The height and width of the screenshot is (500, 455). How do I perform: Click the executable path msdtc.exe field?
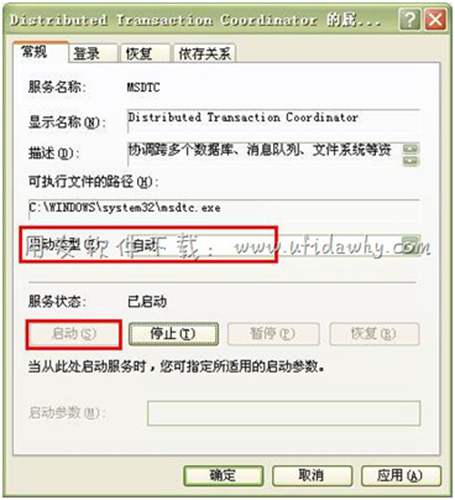click(224, 209)
